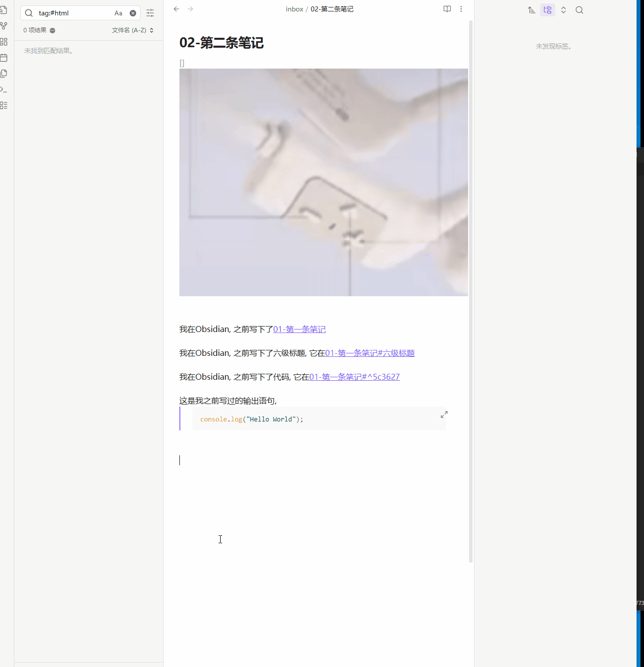644x667 pixels.
Task: Open today's daily note calendar icon
Action: pos(3,58)
